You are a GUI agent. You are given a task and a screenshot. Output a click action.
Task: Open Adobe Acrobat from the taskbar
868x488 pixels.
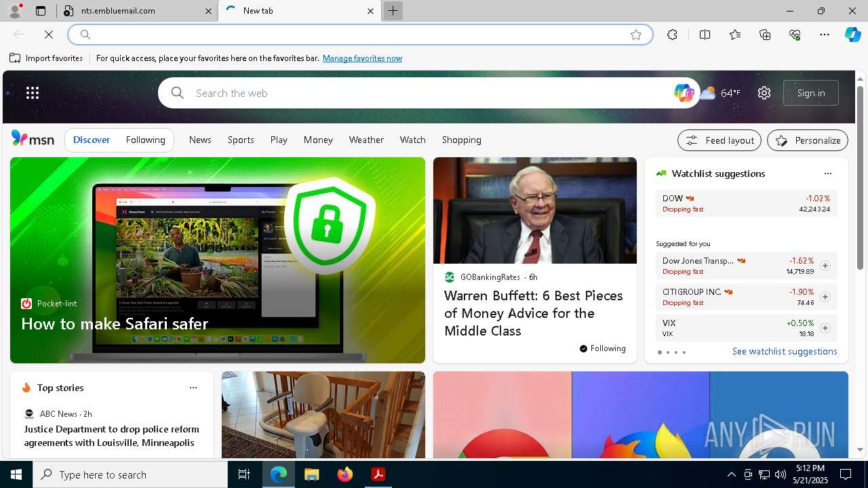pyautogui.click(x=378, y=474)
